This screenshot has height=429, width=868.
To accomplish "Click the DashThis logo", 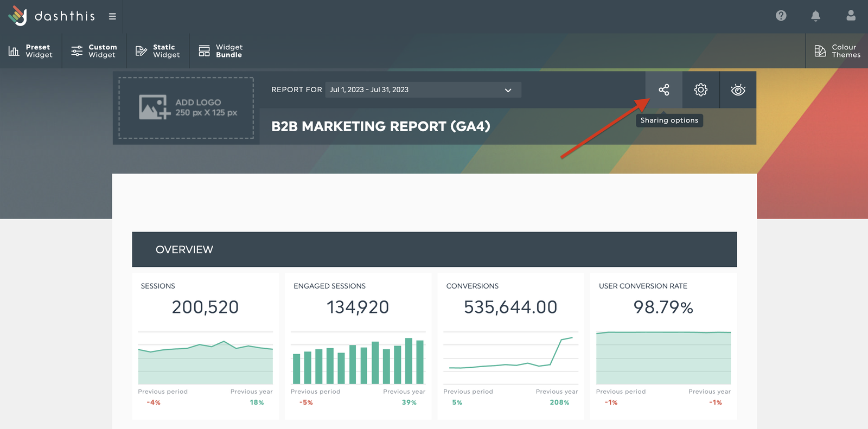I will [52, 16].
